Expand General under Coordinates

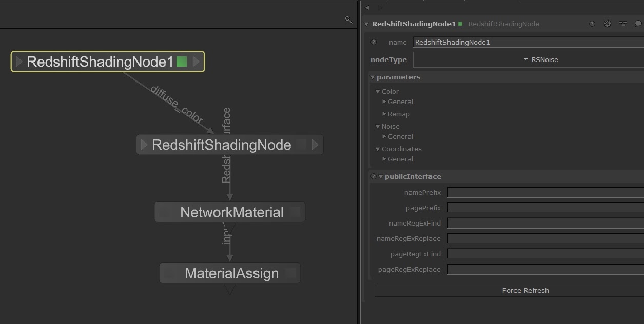point(384,159)
